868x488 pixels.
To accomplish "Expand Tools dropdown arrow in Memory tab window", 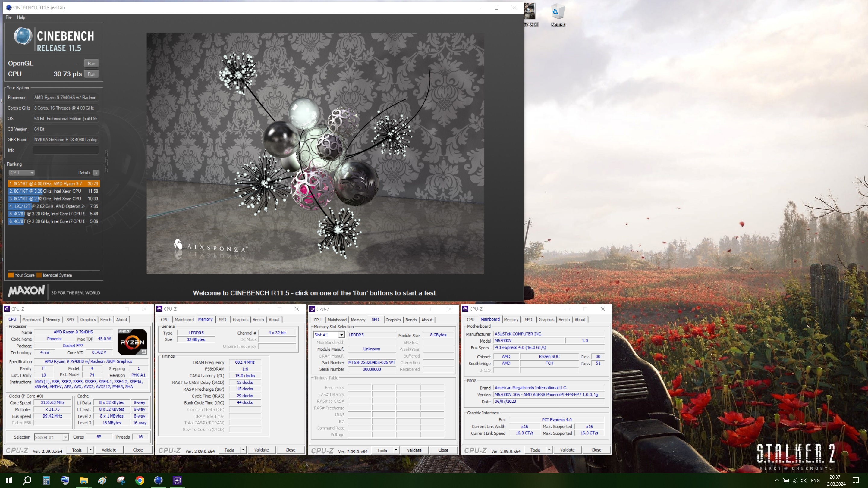I will 243,450.
